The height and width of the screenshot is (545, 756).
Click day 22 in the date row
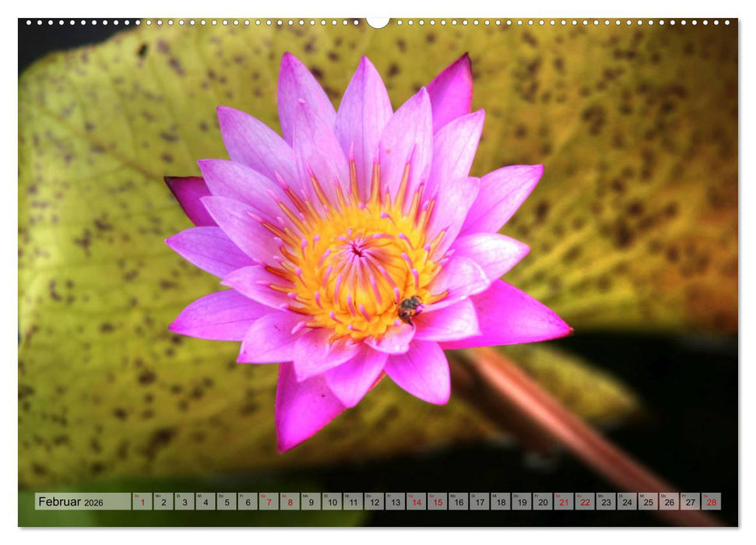click(x=584, y=501)
